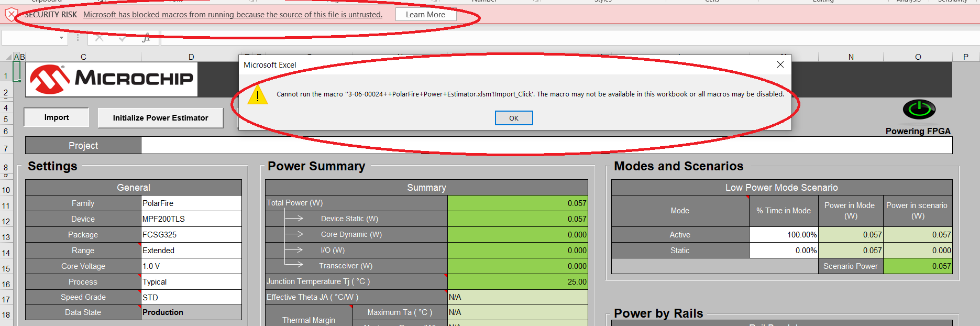Viewport: 980px width, 326px height.
Task: Click Learn More in the security bar
Action: point(425,15)
